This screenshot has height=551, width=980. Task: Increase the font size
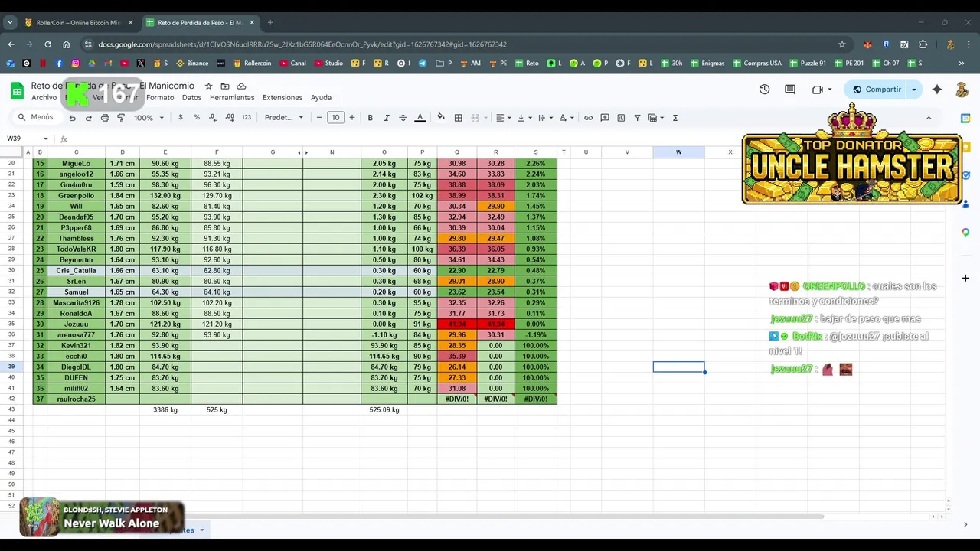(x=352, y=118)
